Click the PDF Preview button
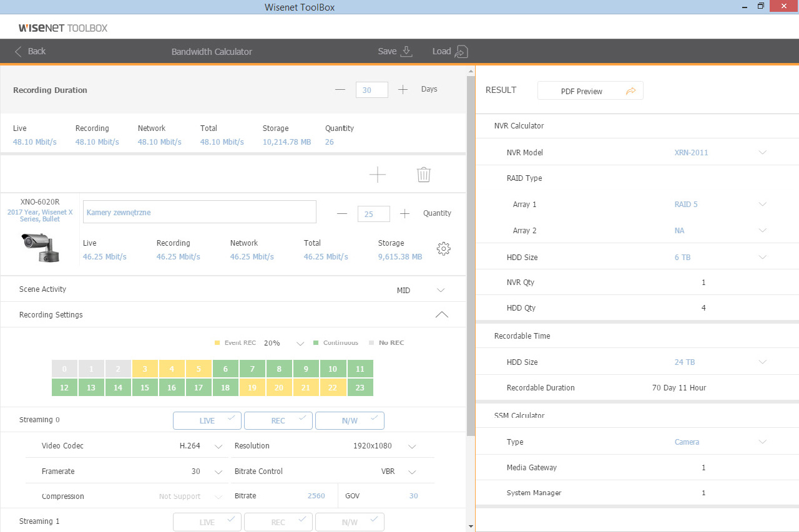The height and width of the screenshot is (532, 799). 581,91
